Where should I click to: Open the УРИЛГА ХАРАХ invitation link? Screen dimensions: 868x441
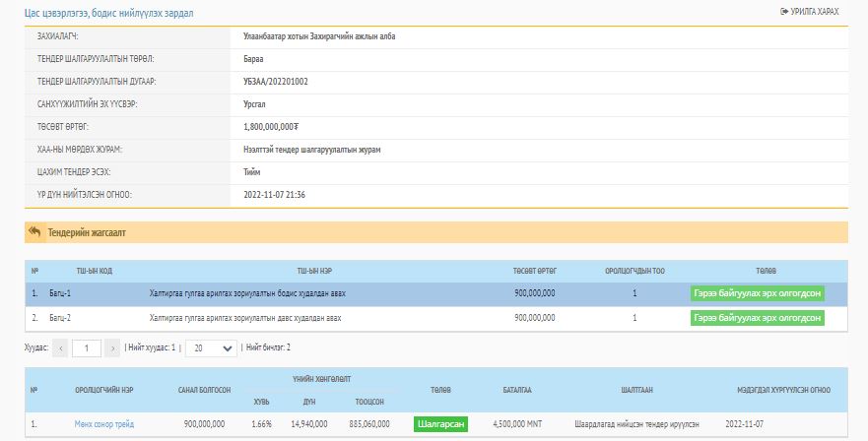coord(816,11)
